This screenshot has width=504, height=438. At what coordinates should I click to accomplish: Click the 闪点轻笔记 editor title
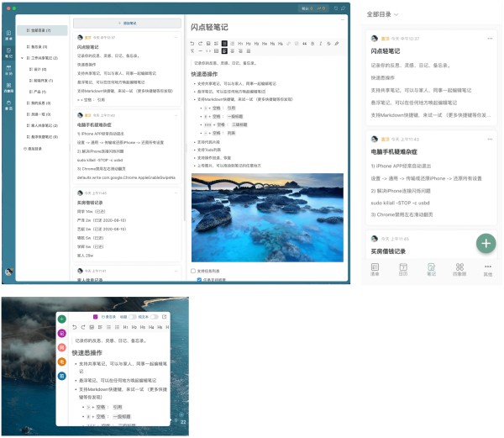coord(209,28)
